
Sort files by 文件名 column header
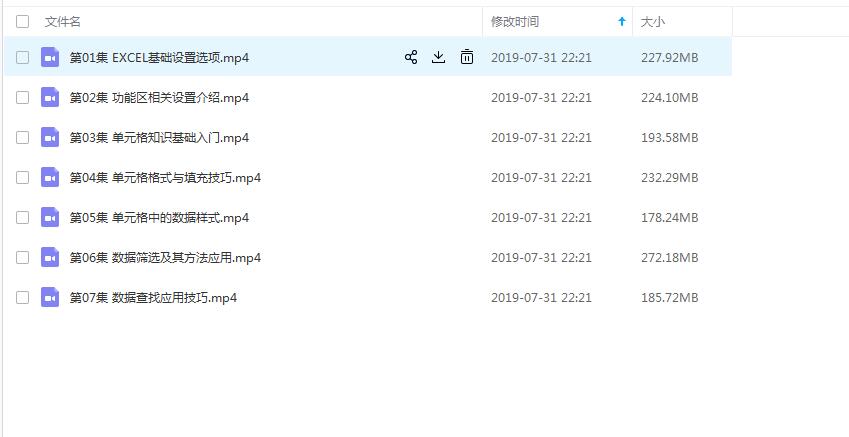pyautogui.click(x=63, y=22)
